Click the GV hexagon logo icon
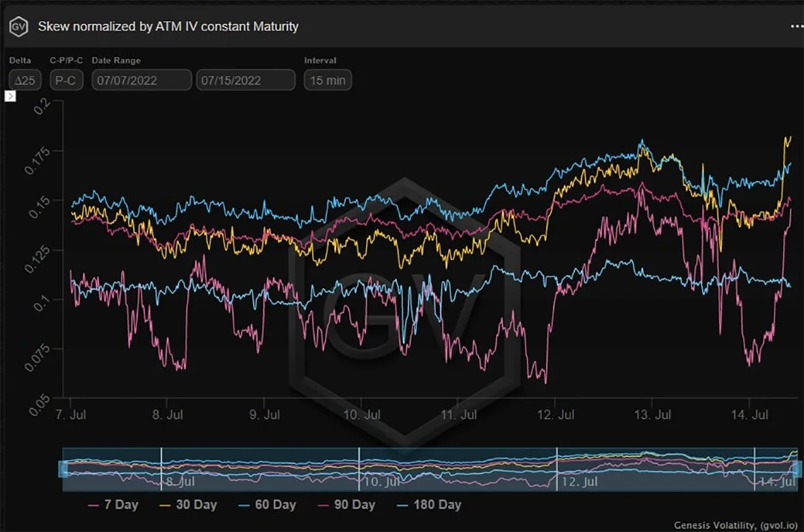The height and width of the screenshot is (532, 804). pyautogui.click(x=18, y=27)
